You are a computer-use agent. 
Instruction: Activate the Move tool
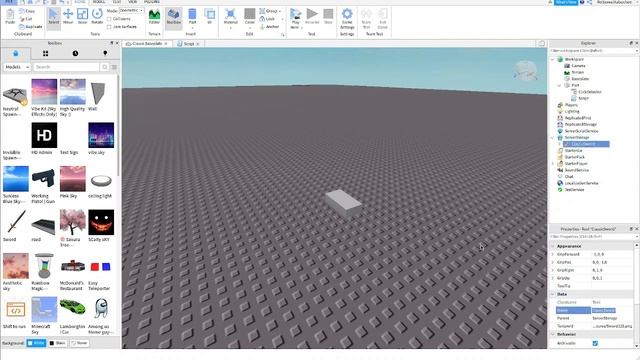coord(68,16)
